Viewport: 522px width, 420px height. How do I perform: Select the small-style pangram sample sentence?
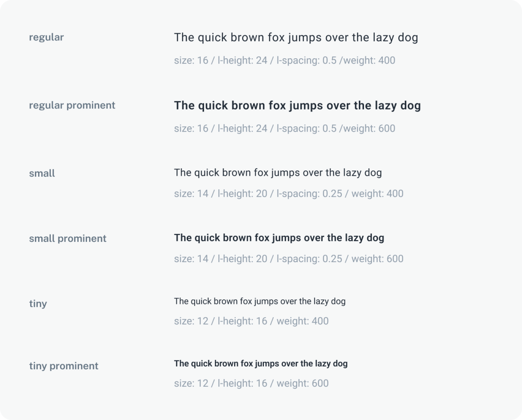(277, 173)
